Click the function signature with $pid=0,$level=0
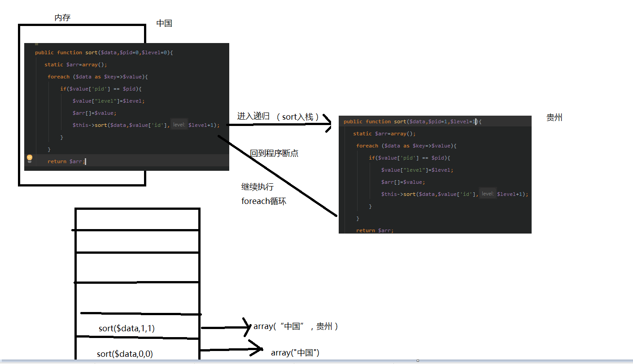Image resolution: width=633 pixels, height=364 pixels. click(x=104, y=52)
